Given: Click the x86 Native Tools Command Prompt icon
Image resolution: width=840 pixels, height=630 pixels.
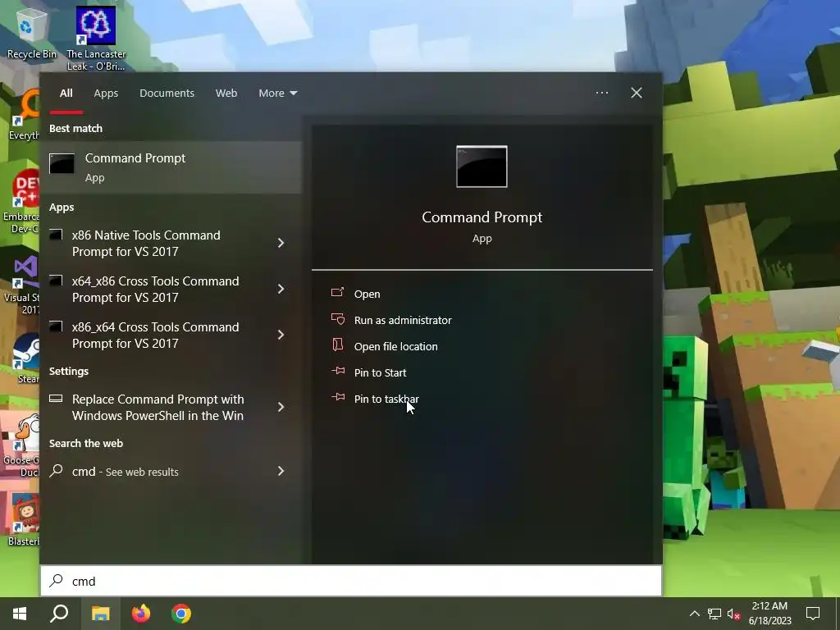Looking at the screenshot, I should tap(57, 235).
